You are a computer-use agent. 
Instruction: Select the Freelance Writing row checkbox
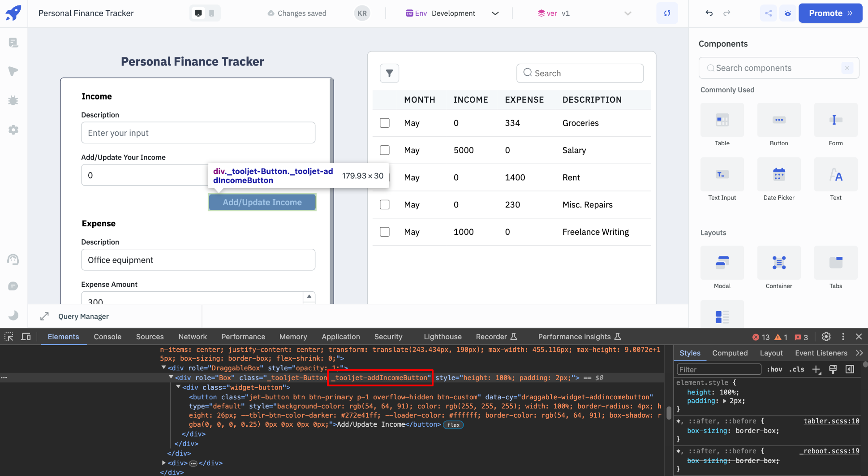[384, 232]
